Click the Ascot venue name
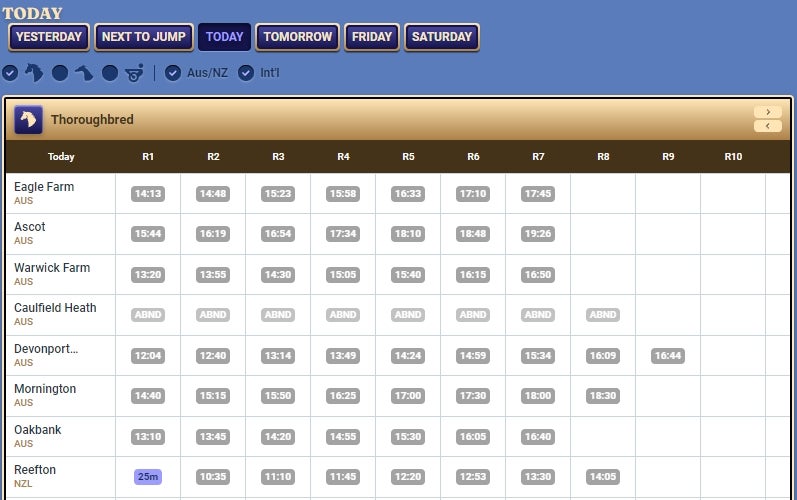 (29, 227)
